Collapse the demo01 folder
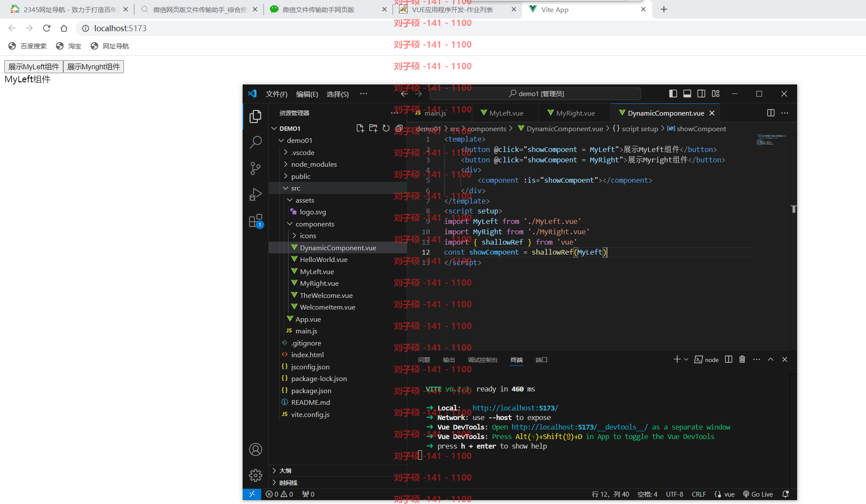 [281, 140]
